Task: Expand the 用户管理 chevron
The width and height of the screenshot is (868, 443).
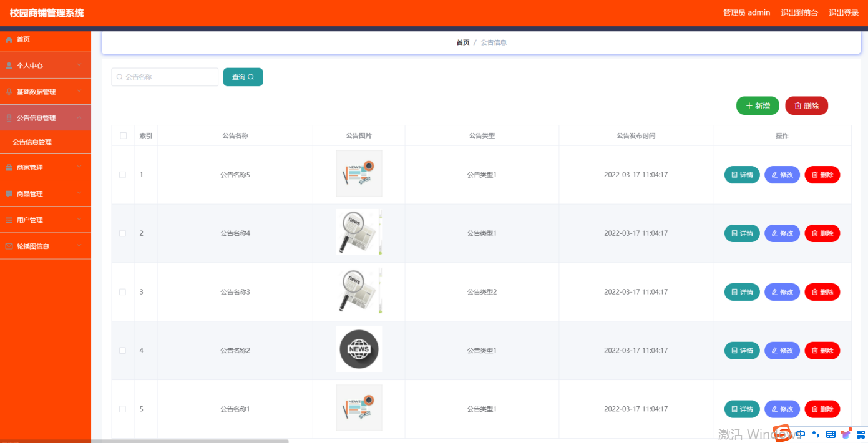Action: click(79, 220)
